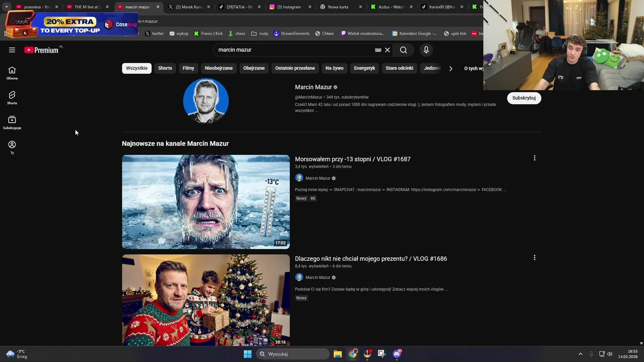
Task: Select the Energetyk filter chip
Action: pyautogui.click(x=365, y=68)
